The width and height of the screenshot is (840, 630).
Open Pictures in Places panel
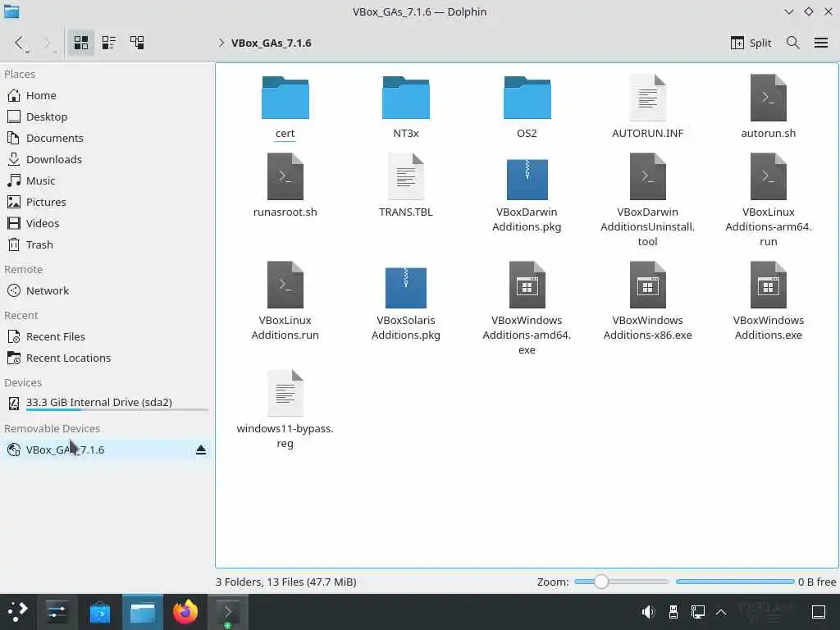point(107,202)
